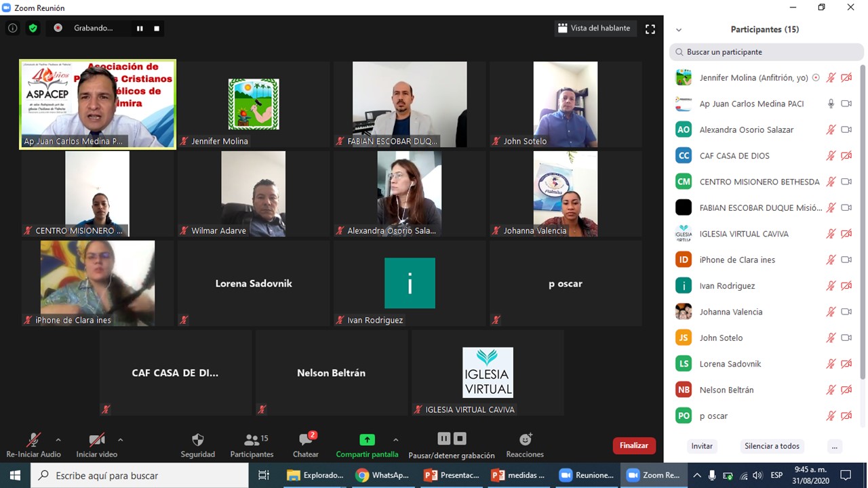Screen dimensions: 868x488
Task: Pause the recording in top bar
Action: click(x=140, y=28)
